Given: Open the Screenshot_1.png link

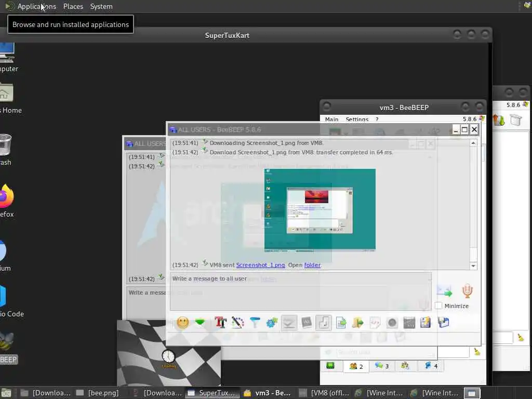Looking at the screenshot, I should [260, 265].
